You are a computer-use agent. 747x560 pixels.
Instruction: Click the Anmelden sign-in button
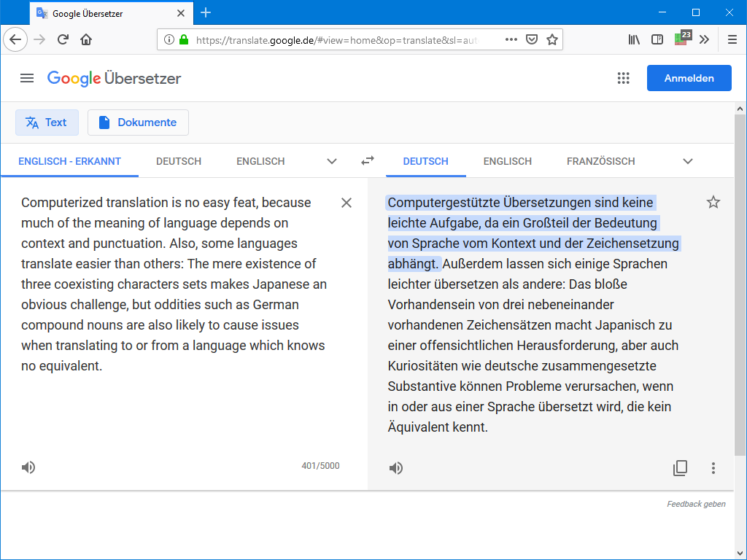[689, 78]
